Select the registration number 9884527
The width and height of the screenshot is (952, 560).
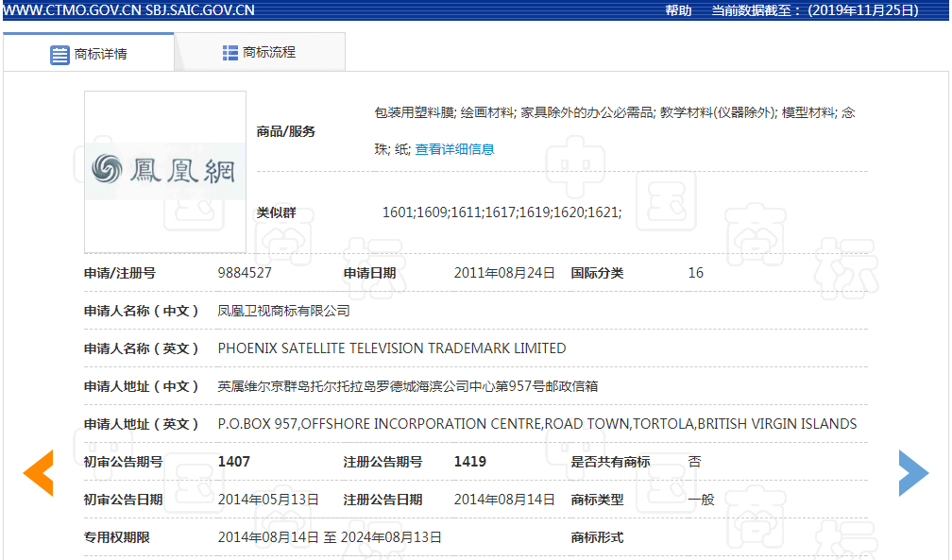tap(245, 273)
